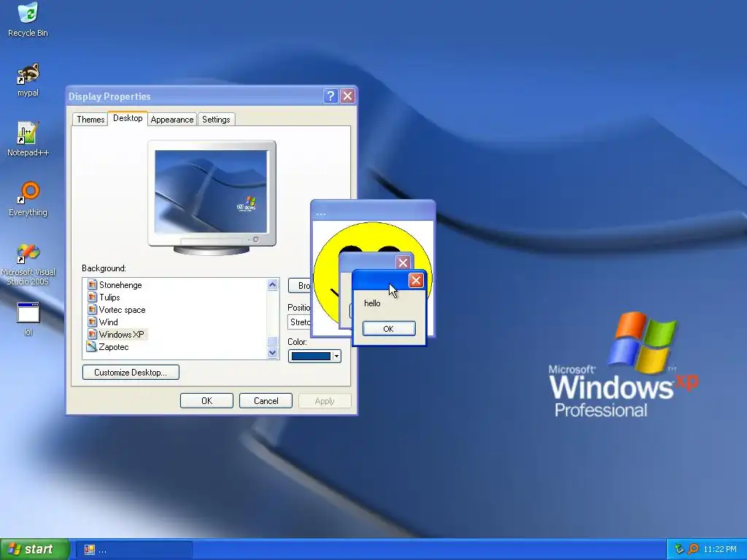Image resolution: width=747 pixels, height=560 pixels.
Task: Select Vortec space in the Background list
Action: (x=123, y=309)
